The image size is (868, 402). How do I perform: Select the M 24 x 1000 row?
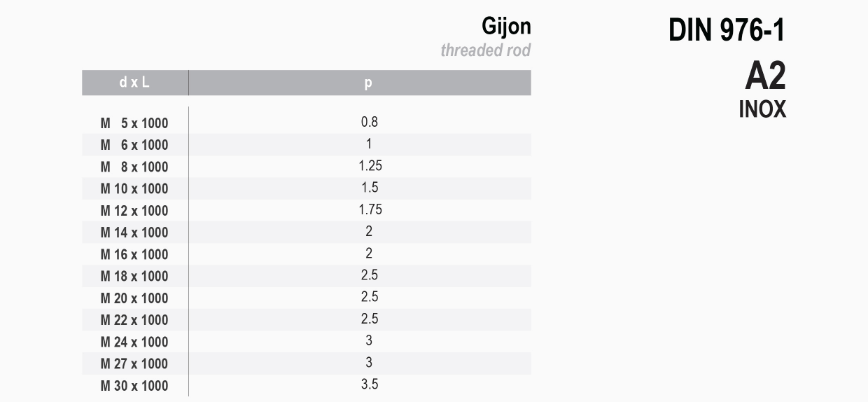[307, 342]
